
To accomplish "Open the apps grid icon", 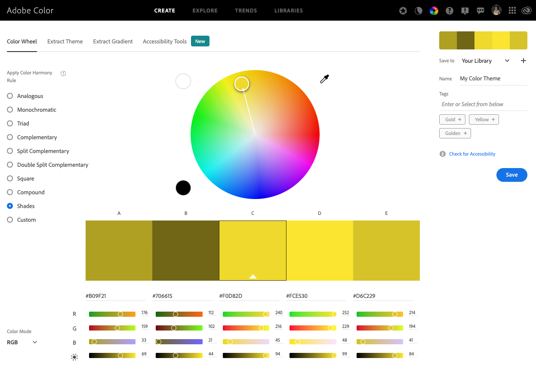I will [512, 11].
